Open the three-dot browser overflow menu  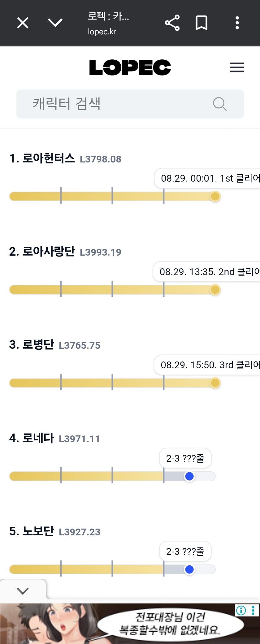click(x=237, y=23)
